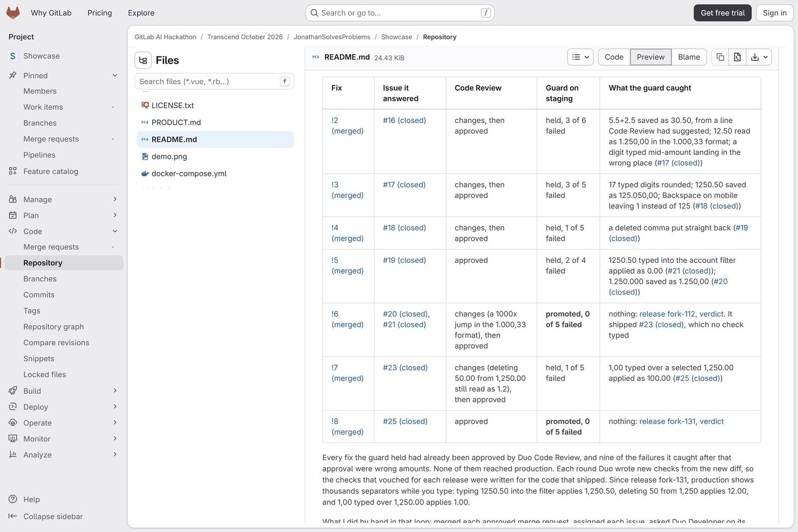798x532 pixels.
Task: Expand the Build section chevron
Action: tap(115, 390)
